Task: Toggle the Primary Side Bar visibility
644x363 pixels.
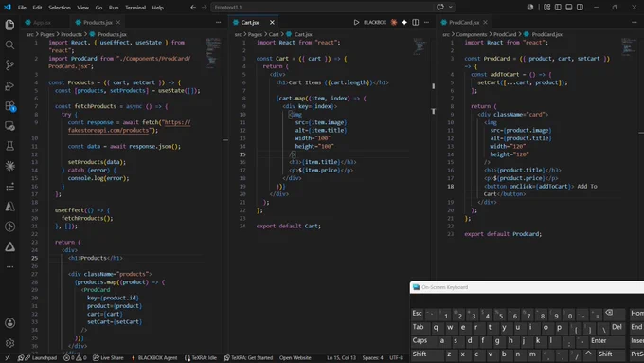Action: click(558, 8)
